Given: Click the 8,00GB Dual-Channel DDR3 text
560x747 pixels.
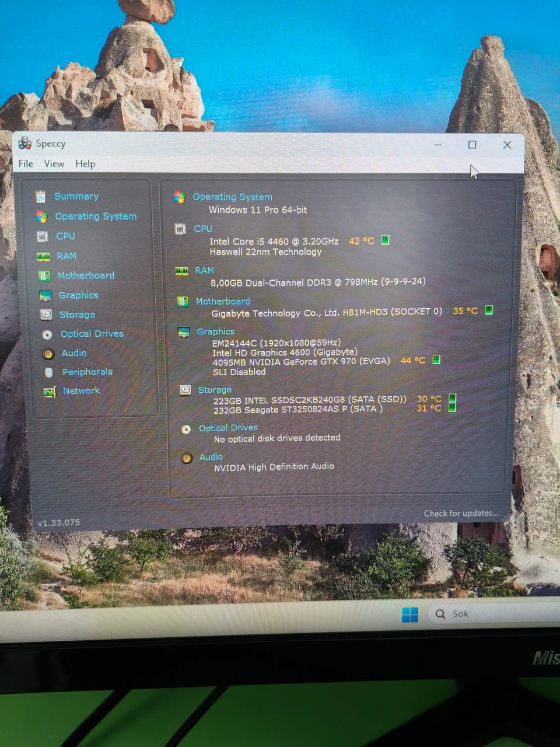Looking at the screenshot, I should (x=318, y=282).
